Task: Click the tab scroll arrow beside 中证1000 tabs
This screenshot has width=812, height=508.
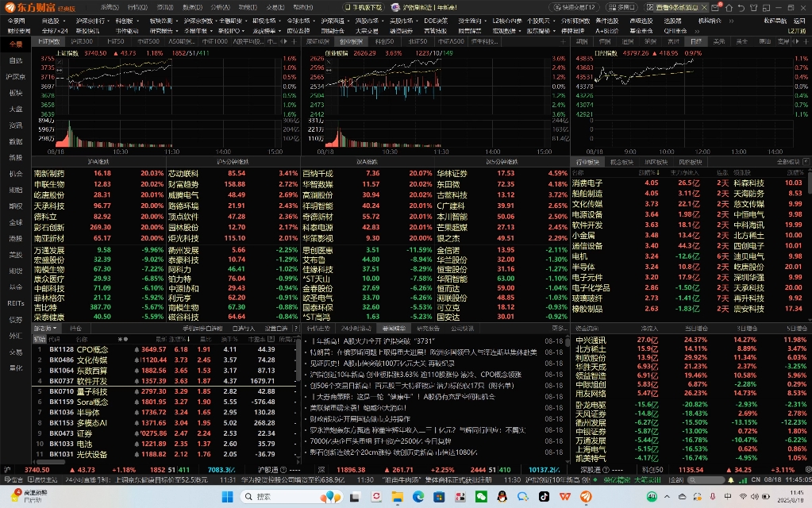Action: [284, 41]
